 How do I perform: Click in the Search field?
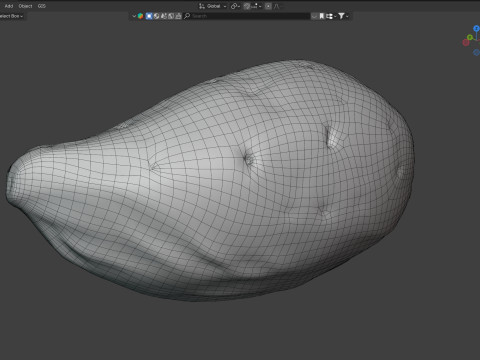(x=247, y=16)
